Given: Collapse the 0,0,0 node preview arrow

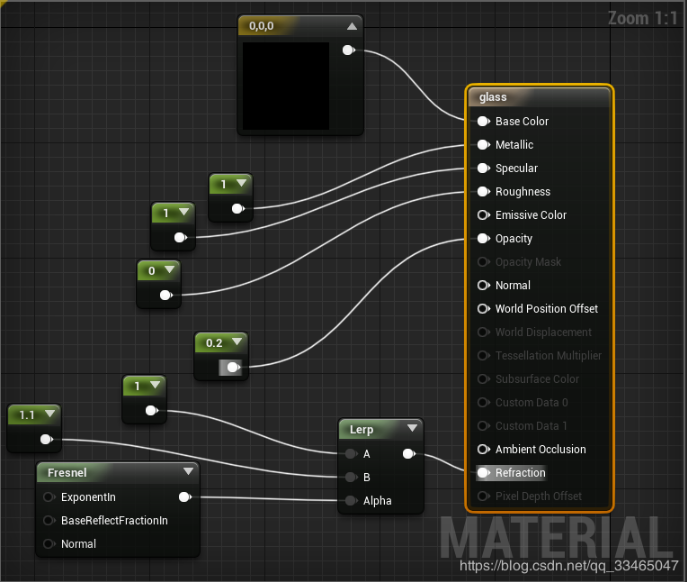Looking at the screenshot, I should pos(351,26).
